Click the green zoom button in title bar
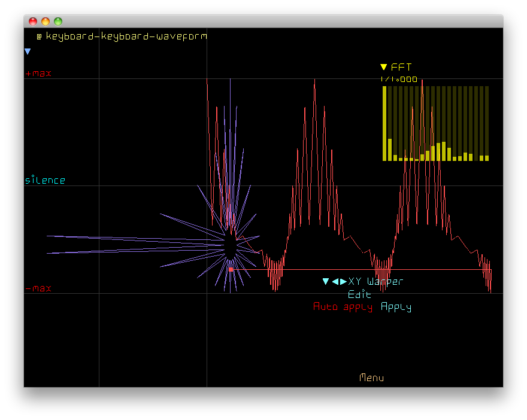The image size is (527, 420). [58, 22]
